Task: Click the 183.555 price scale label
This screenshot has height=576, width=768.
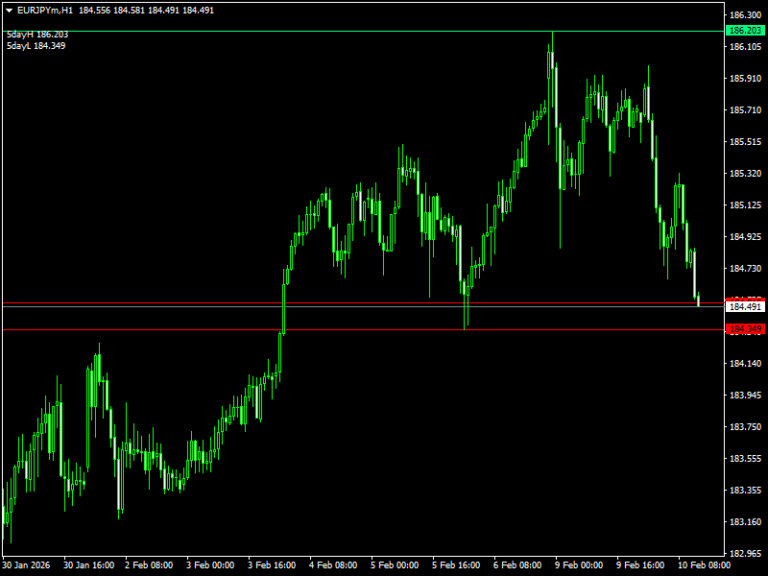Action: tap(745, 458)
